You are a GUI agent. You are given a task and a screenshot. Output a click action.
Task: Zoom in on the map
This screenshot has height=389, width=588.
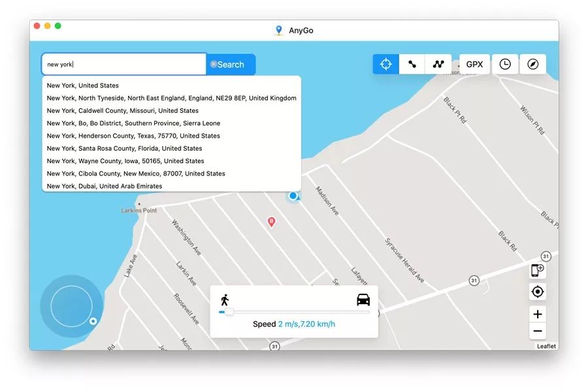tap(538, 314)
